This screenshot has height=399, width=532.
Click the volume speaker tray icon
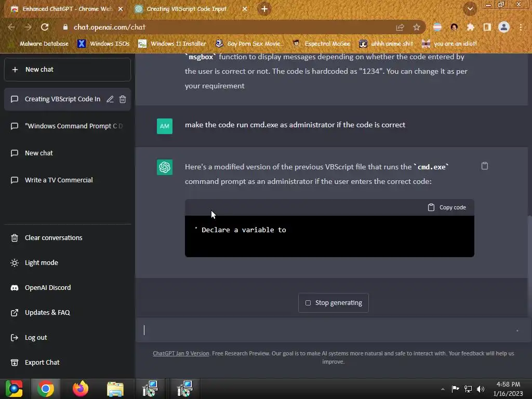coord(481,389)
